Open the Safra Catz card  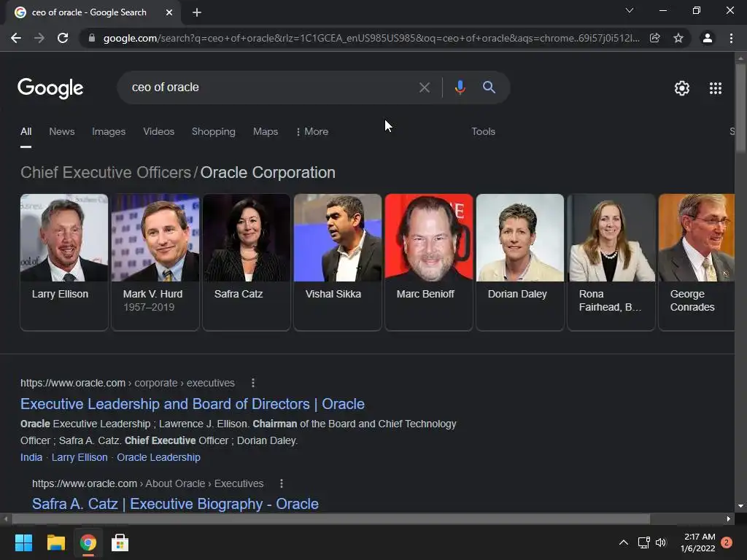pyautogui.click(x=247, y=262)
